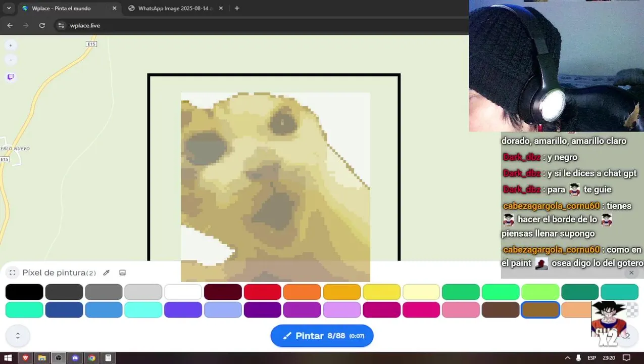The height and width of the screenshot is (364, 644).
Task: View site information icon in address bar
Action: pyautogui.click(x=61, y=25)
